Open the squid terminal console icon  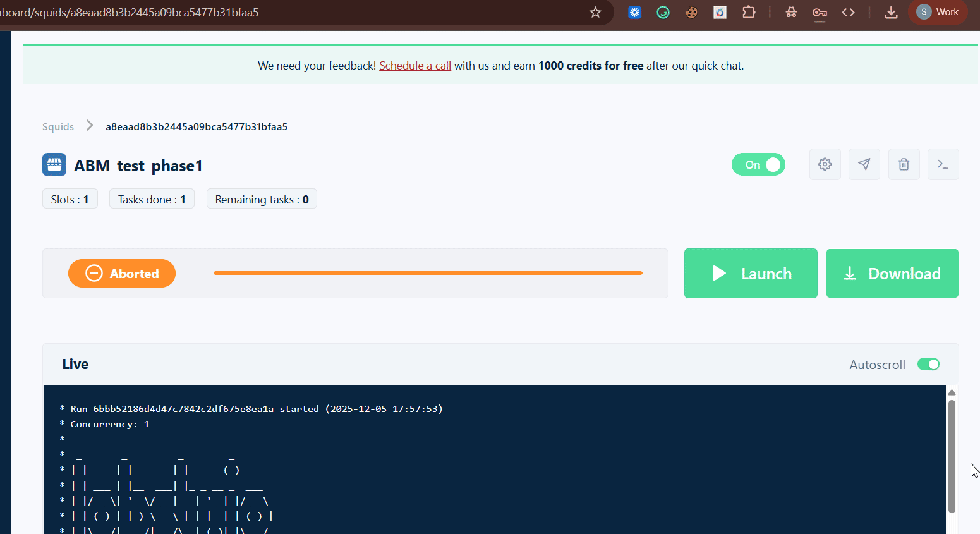click(x=943, y=164)
